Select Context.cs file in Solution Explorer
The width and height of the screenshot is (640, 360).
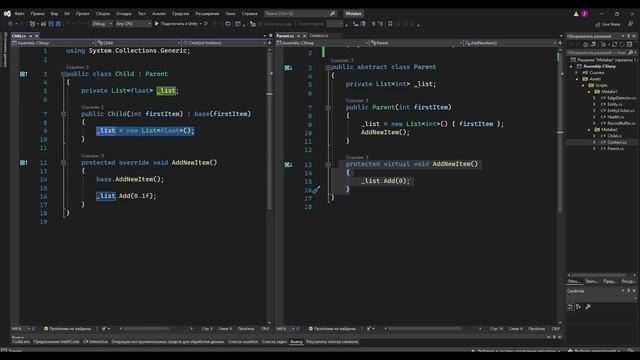616,142
